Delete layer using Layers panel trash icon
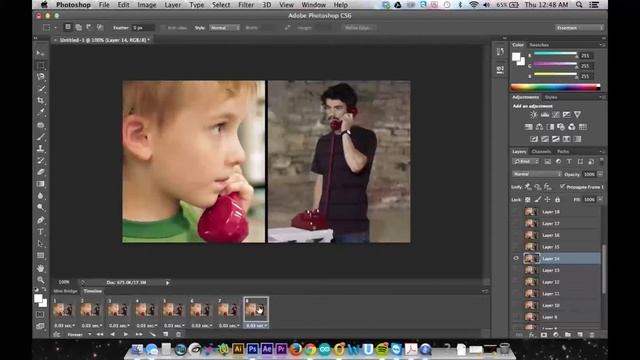This screenshot has width=640, height=360. 592,335
